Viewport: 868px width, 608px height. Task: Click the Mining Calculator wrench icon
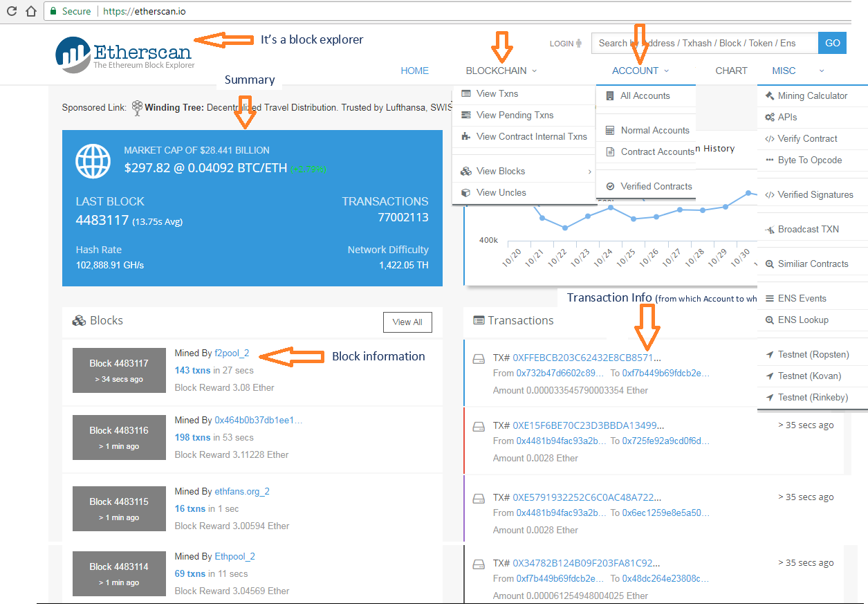770,96
